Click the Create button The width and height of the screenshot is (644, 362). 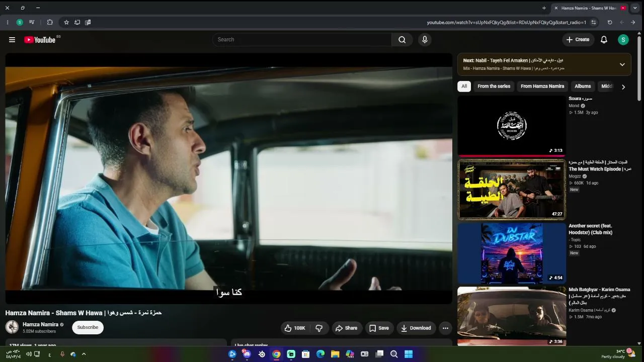[x=578, y=40]
